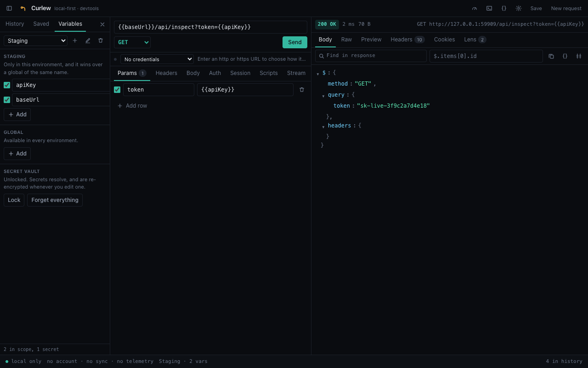Toggle the sidebar panel icon
The width and height of the screenshot is (588, 368).
point(9,8)
